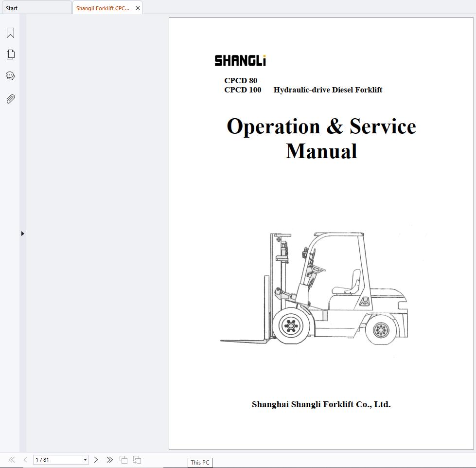Switch to the Start tab
The height and width of the screenshot is (468, 476).
tap(36, 8)
